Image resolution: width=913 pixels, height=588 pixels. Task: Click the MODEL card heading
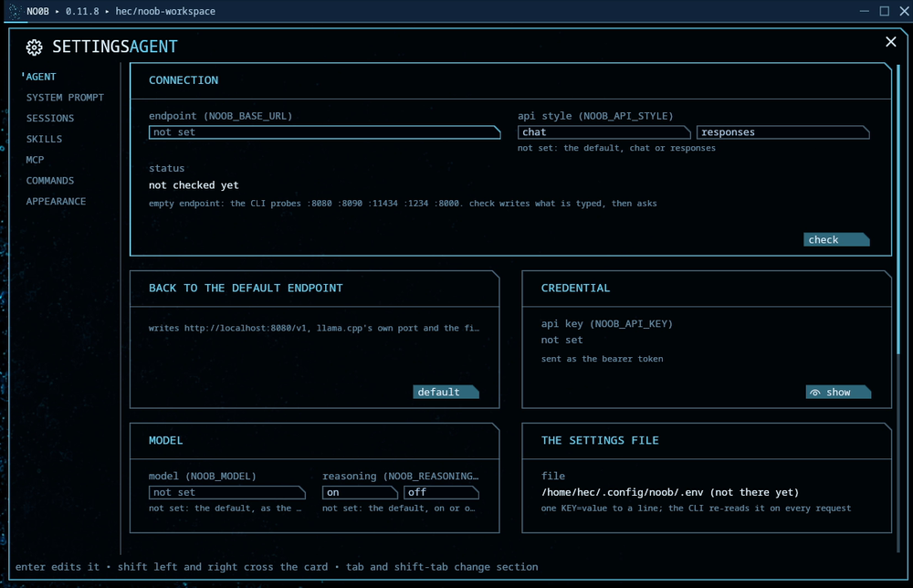(165, 441)
